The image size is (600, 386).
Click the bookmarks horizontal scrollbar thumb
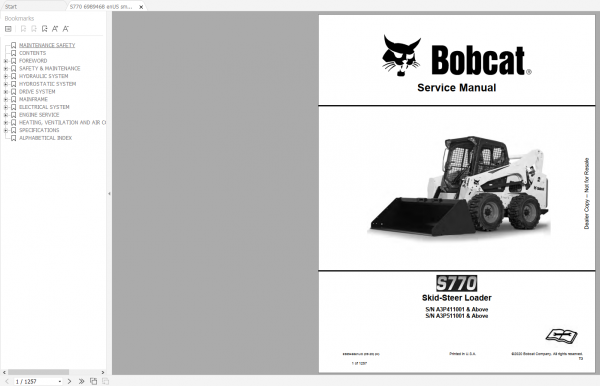(x=38, y=372)
